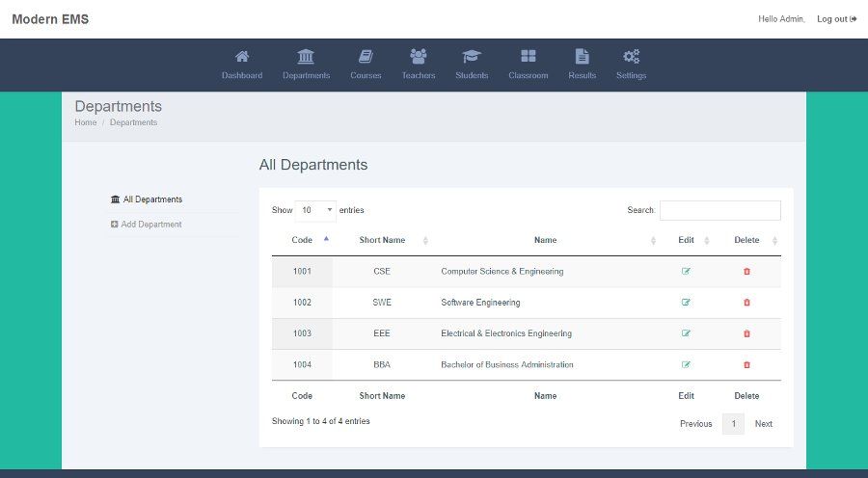Viewport: 868px width, 478px height.
Task: Sort table by Code column
Action: click(303, 240)
